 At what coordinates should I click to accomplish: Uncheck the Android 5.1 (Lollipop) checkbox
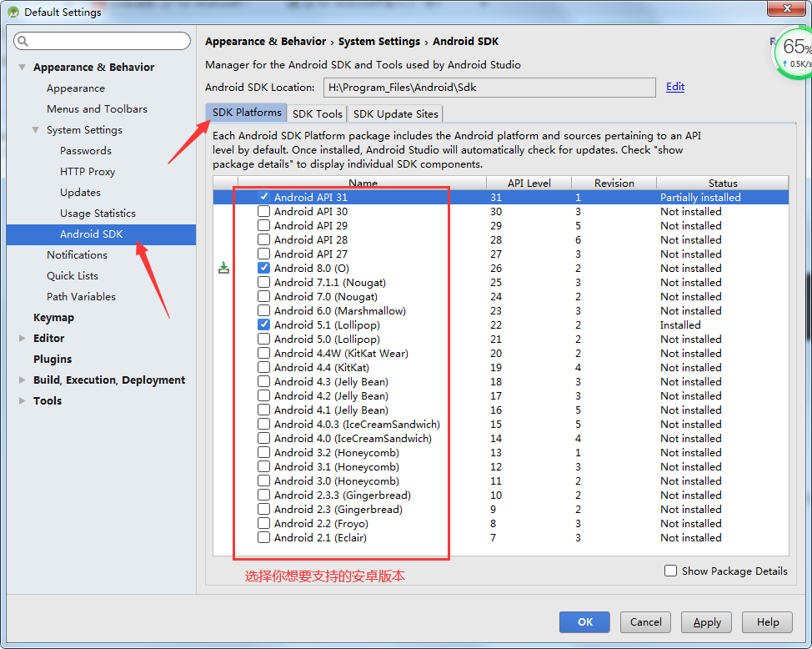[x=263, y=325]
